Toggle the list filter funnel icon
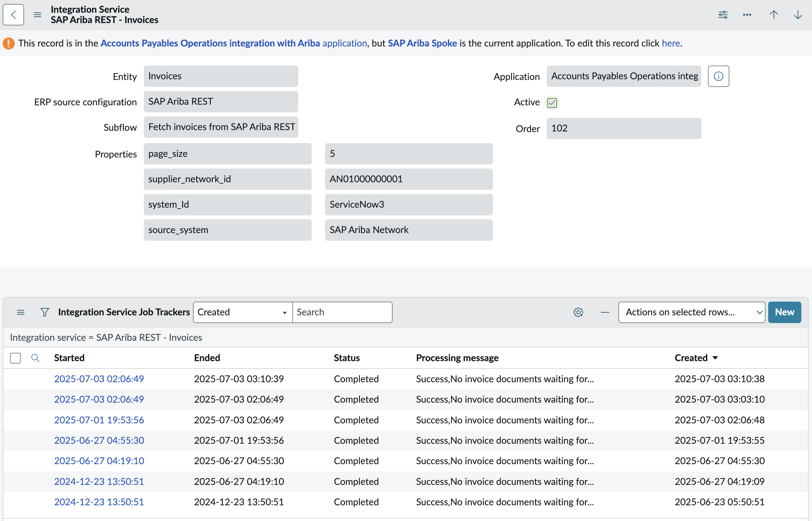The width and height of the screenshot is (812, 521). tap(45, 312)
